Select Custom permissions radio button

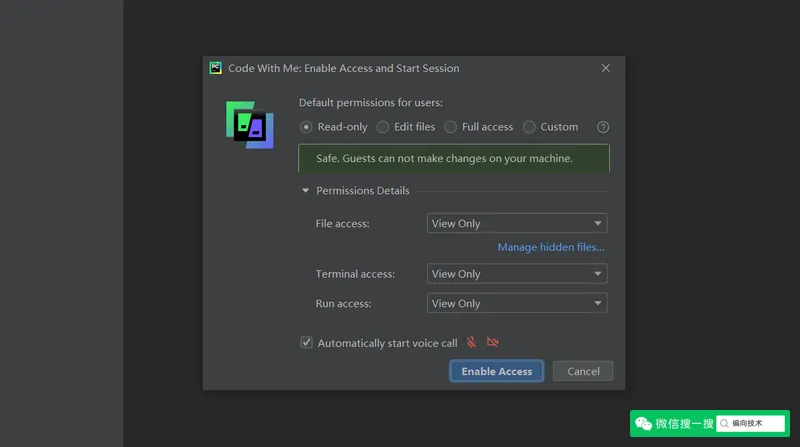(529, 127)
